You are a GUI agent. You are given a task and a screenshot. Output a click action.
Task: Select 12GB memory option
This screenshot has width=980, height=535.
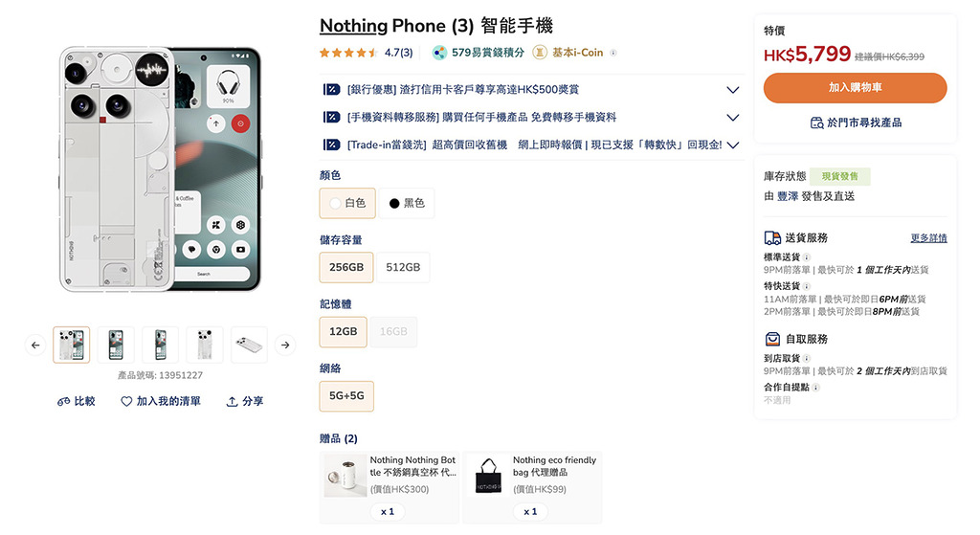coord(344,332)
